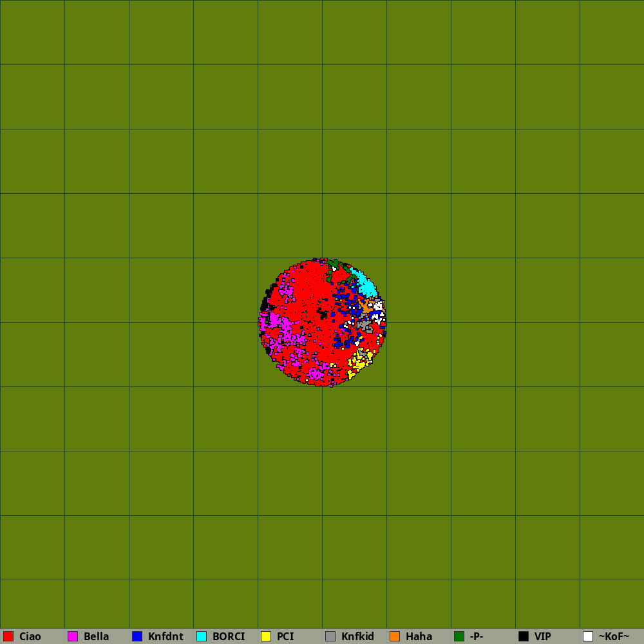The width and height of the screenshot is (644, 644).
Task: Select the Haha legend label
Action: pyautogui.click(x=419, y=636)
